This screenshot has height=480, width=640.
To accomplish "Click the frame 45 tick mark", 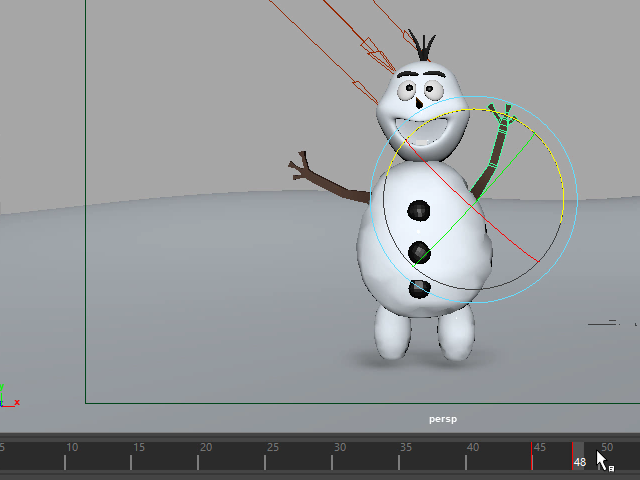I will click(x=533, y=458).
